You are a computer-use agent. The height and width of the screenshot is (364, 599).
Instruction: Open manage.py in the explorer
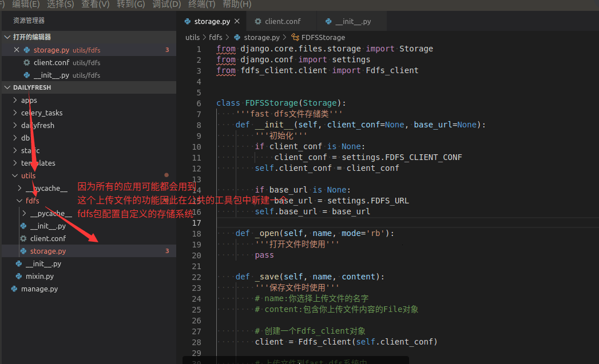pos(39,289)
